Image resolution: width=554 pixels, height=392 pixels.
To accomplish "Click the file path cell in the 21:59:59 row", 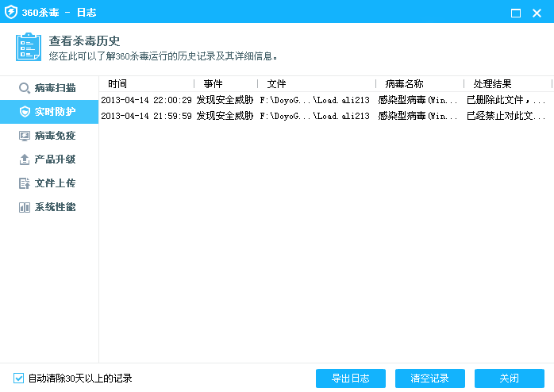I will (314, 116).
